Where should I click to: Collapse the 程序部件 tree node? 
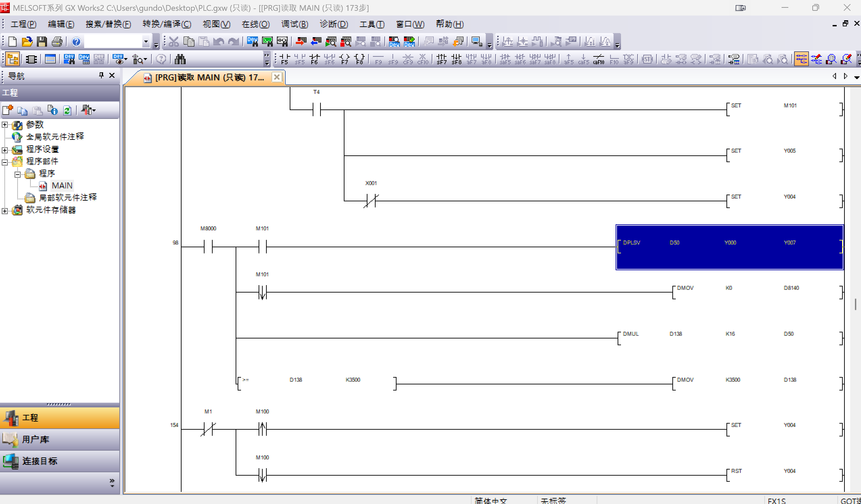pyautogui.click(x=4, y=162)
